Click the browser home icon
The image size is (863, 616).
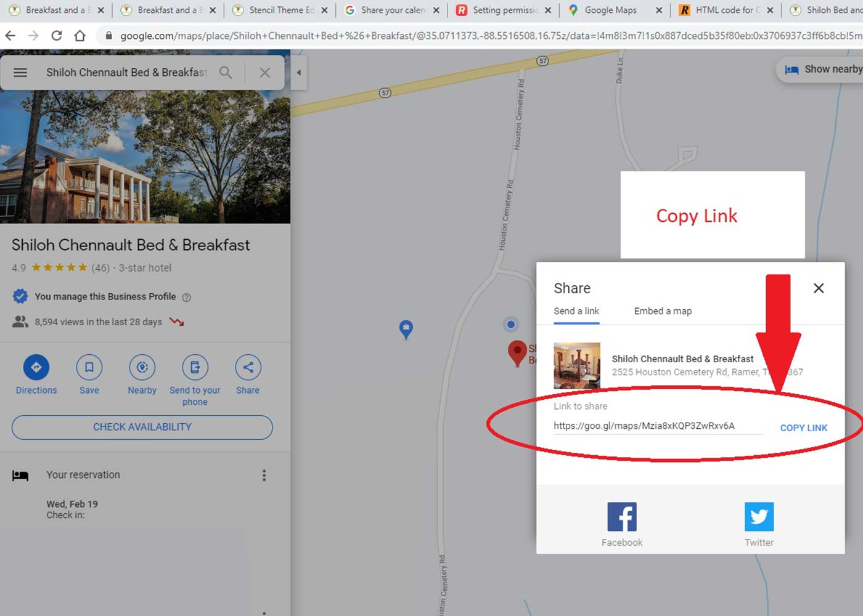click(x=80, y=36)
